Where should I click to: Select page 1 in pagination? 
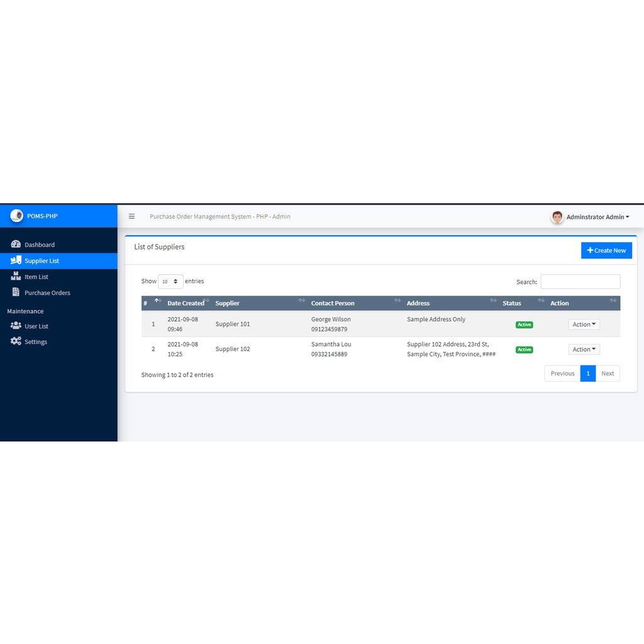[587, 374]
